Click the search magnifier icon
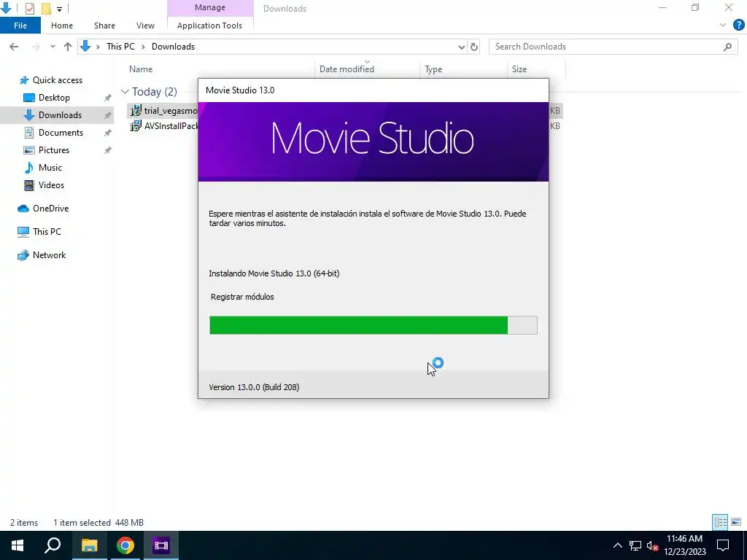 pos(727,47)
